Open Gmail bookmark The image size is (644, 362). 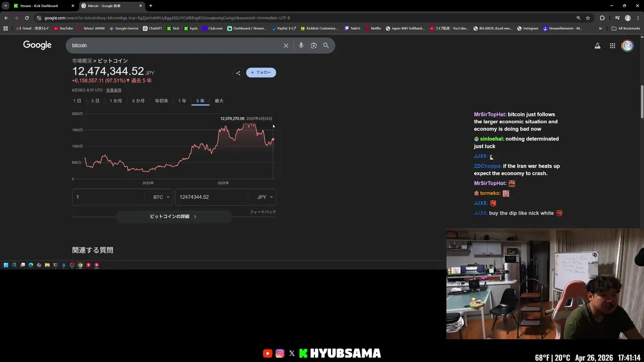[x=33, y=28]
